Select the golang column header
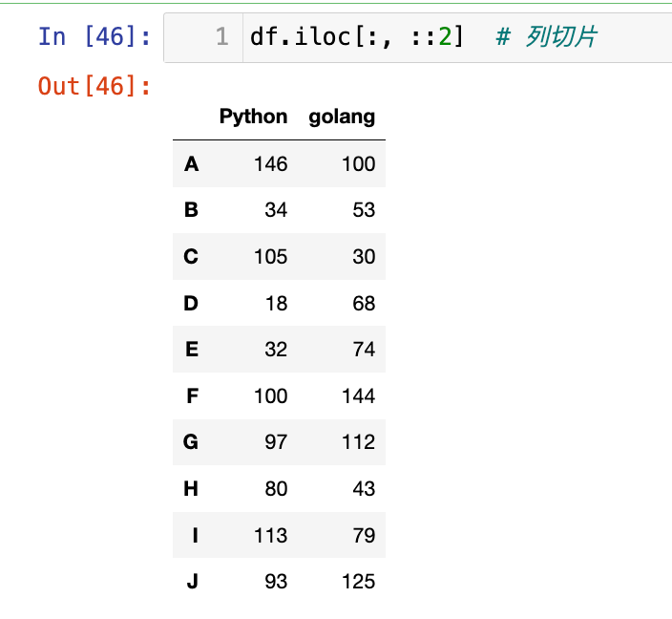This screenshot has height=619, width=672. click(x=342, y=117)
